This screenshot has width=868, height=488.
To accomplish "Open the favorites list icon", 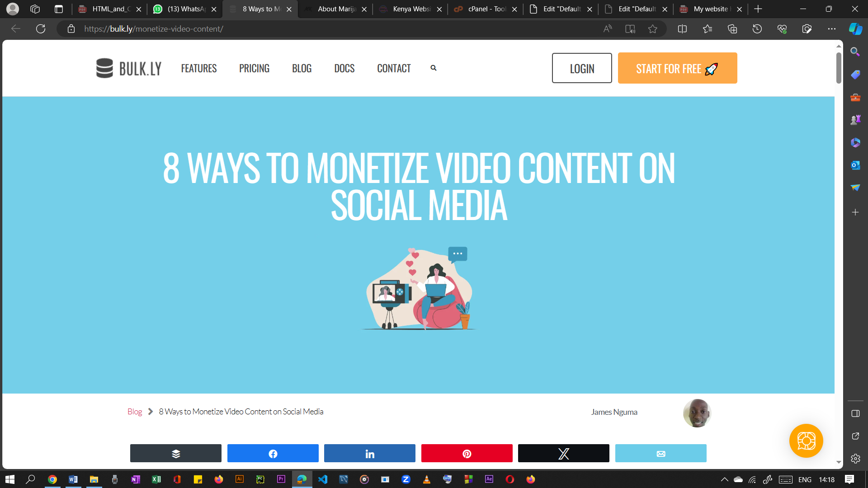I will tap(708, 29).
